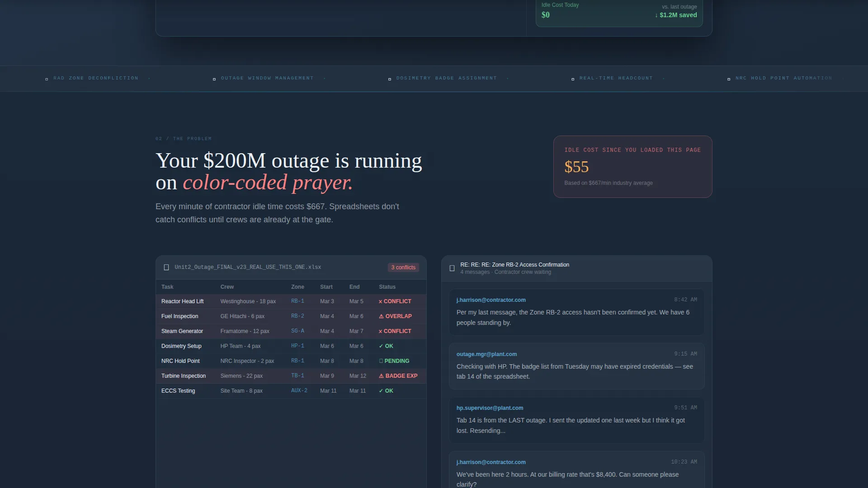The height and width of the screenshot is (488, 868).
Task: Select the NRC Hold Point task row
Action: tap(291, 361)
